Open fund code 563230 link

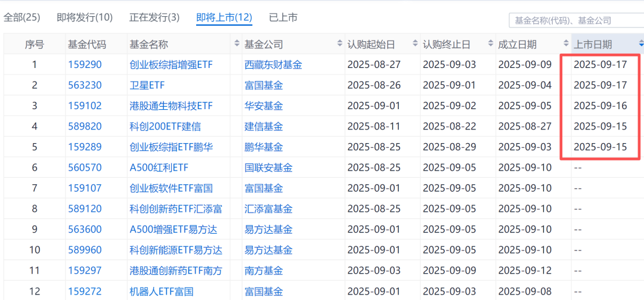85,85
